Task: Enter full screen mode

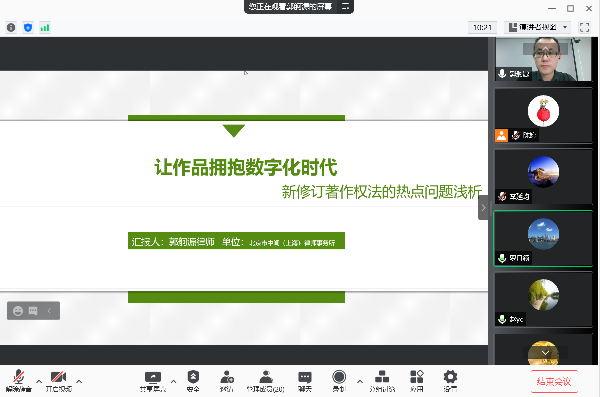Action: pos(584,27)
